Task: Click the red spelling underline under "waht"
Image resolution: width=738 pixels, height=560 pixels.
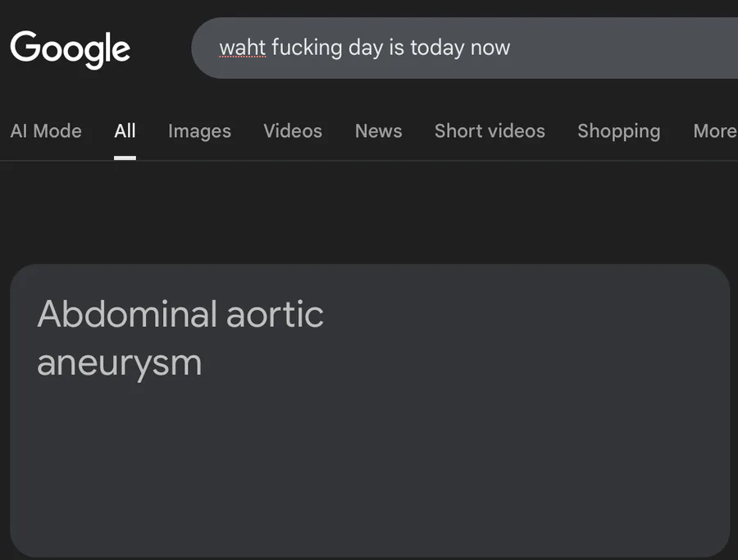Action: [243, 57]
